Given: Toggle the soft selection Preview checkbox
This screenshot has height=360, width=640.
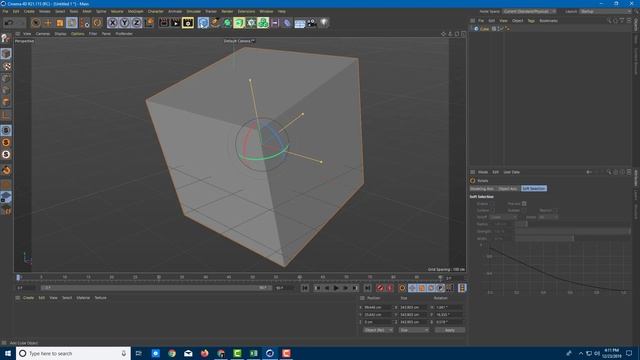Looking at the screenshot, I should (x=524, y=204).
